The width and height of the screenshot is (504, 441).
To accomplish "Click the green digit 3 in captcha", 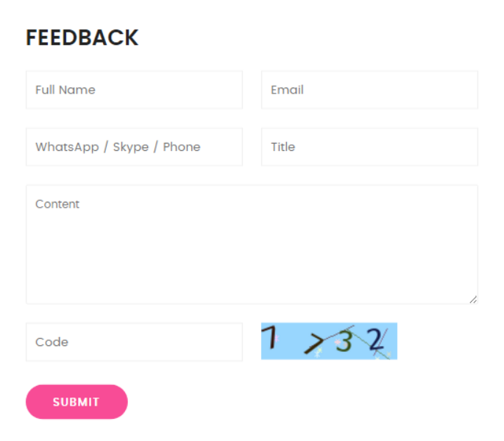I will pos(344,342).
